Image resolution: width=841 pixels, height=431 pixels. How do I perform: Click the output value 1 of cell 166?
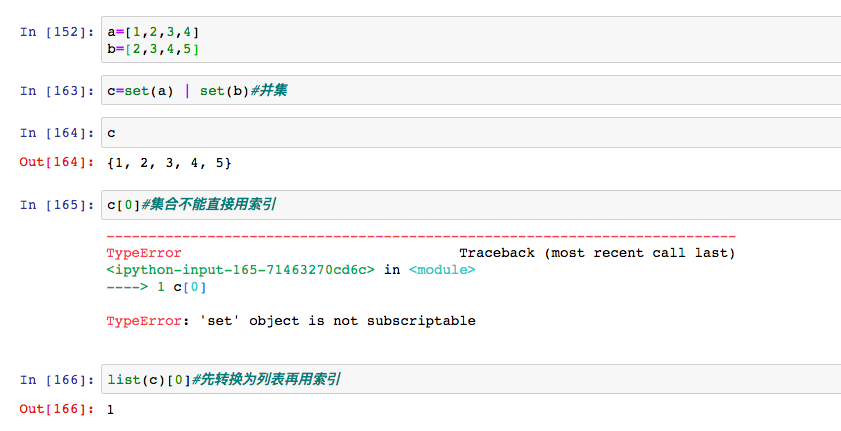[110, 409]
